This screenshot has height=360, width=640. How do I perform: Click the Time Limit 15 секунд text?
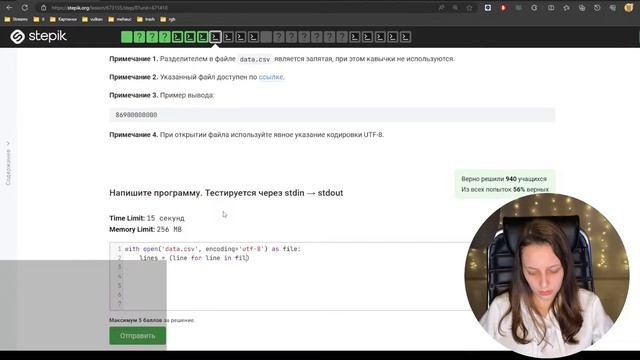pos(147,218)
